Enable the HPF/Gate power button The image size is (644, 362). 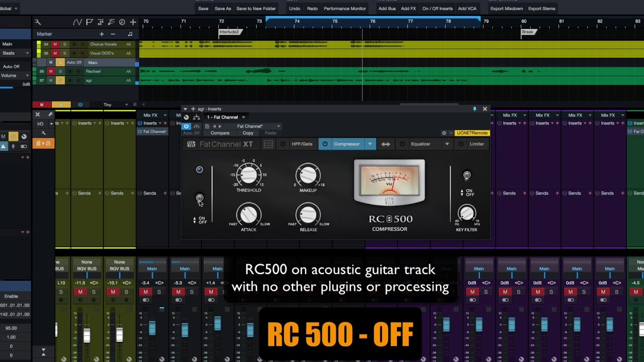click(x=283, y=144)
